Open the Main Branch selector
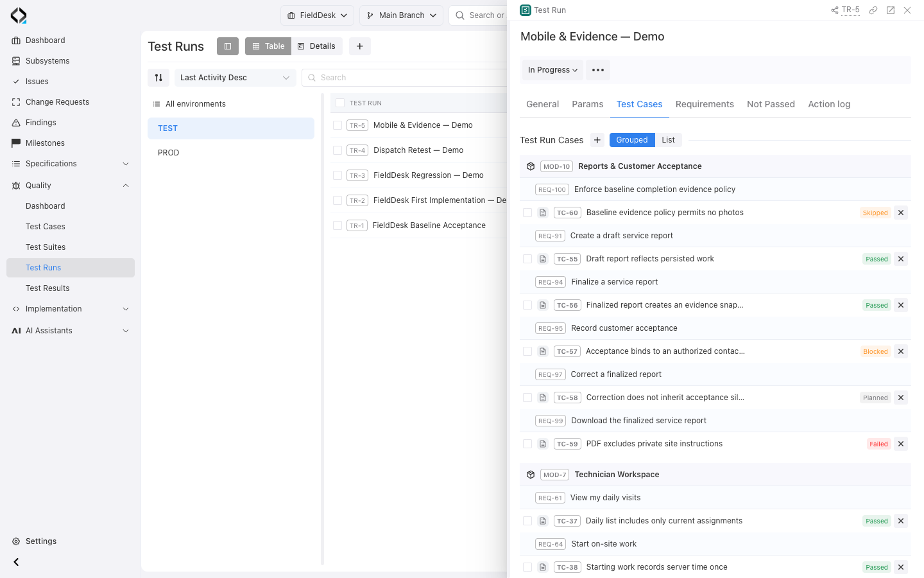 click(x=402, y=15)
